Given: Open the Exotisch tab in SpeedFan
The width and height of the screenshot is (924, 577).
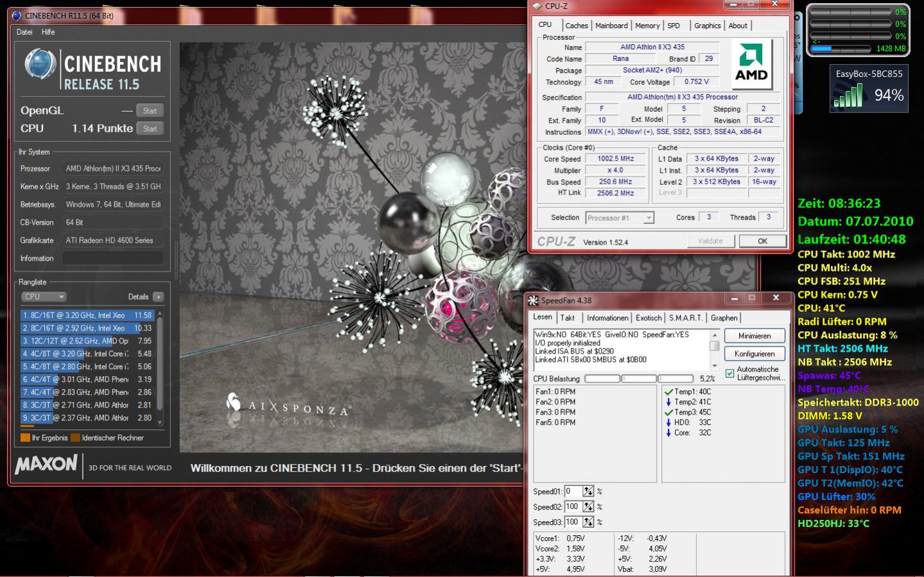Looking at the screenshot, I should click(649, 318).
